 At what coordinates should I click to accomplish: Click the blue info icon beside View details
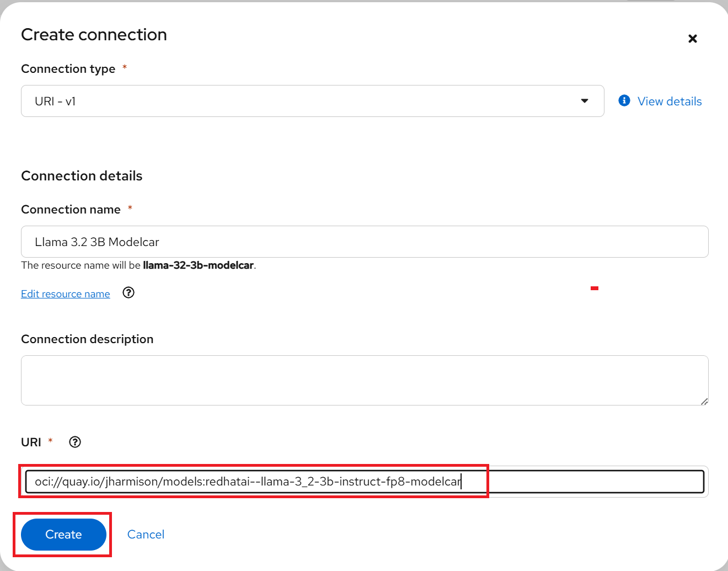tap(624, 100)
